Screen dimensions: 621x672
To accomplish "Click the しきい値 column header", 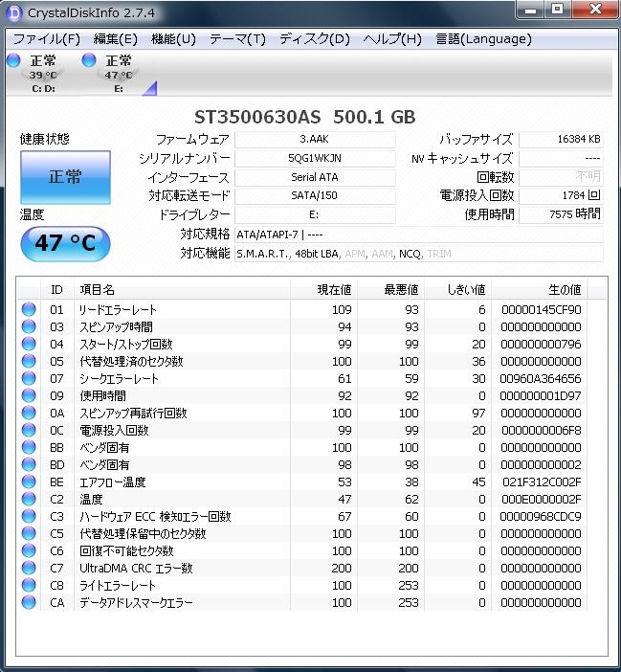I will tap(457, 290).
